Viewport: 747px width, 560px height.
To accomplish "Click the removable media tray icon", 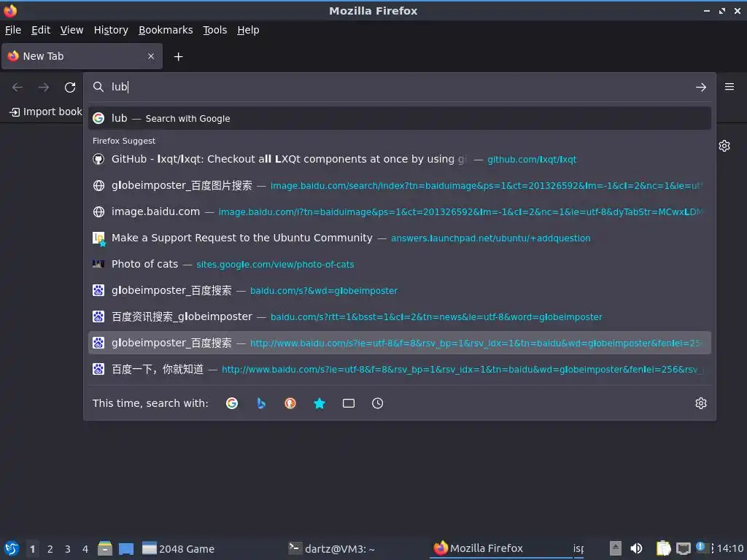I will [616, 548].
